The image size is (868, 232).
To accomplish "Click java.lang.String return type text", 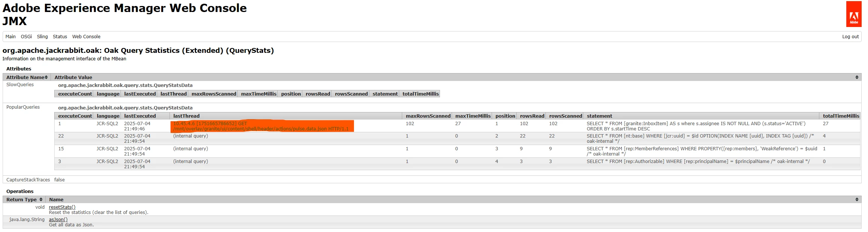I will click(x=27, y=220).
